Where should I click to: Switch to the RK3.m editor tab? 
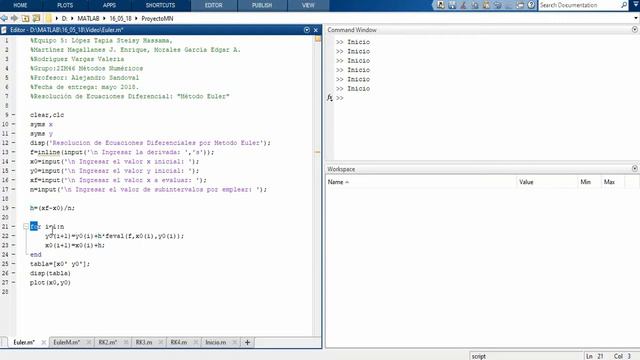point(144,342)
